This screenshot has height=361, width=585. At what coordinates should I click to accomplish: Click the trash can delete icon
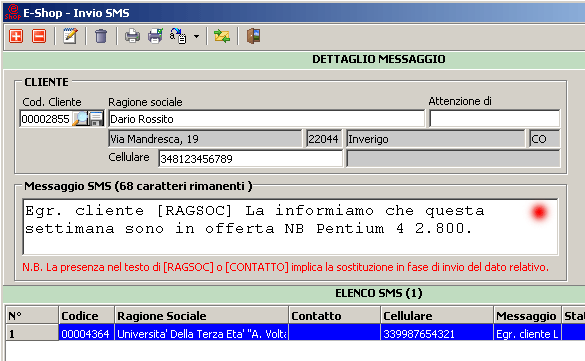pyautogui.click(x=101, y=36)
